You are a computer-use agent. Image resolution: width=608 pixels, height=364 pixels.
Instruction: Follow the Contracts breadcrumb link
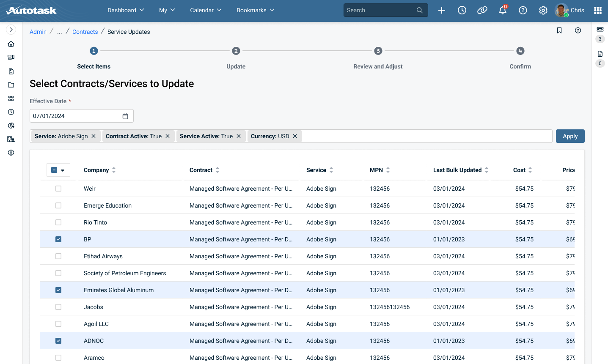(85, 32)
